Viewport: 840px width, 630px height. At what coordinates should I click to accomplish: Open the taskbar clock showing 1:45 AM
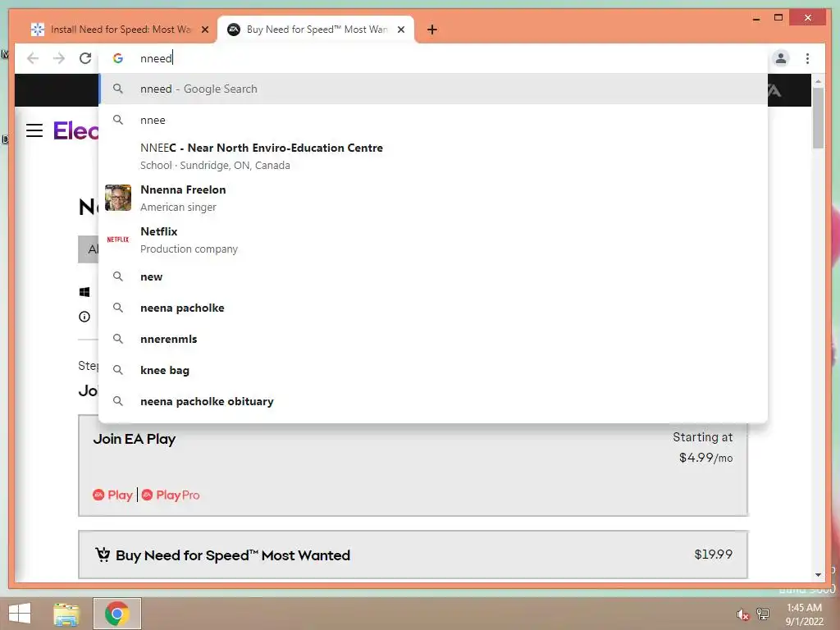tap(804, 614)
